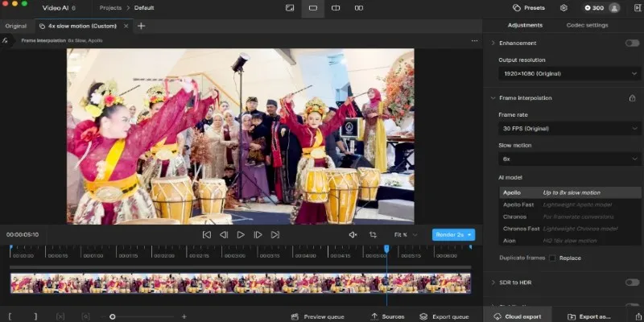The width and height of the screenshot is (644, 322).
Task: Select the split-view comparison layout icon
Action: coord(336,8)
